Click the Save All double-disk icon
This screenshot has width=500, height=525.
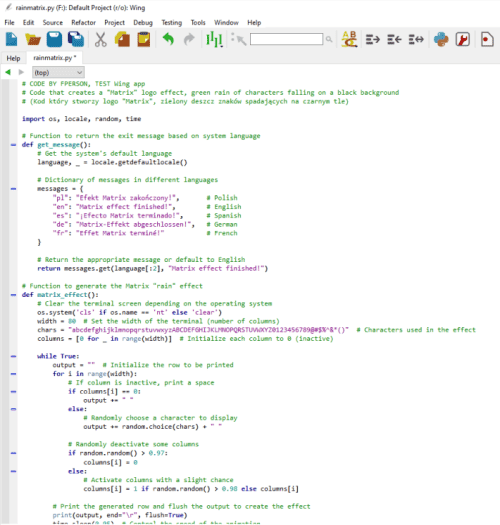[x=76, y=39]
